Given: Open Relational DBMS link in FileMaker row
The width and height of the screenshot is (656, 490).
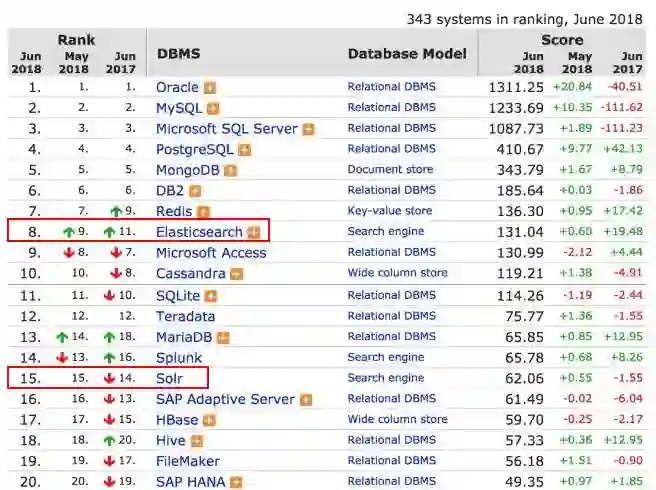Looking at the screenshot, I should coord(392,460).
